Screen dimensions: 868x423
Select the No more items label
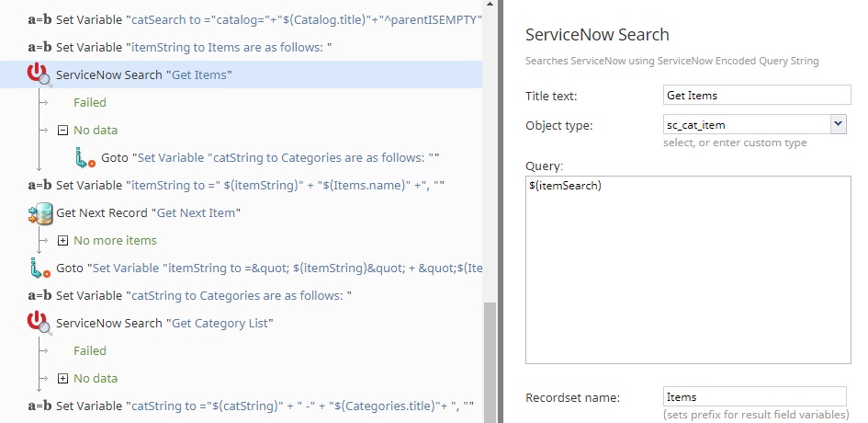coord(115,241)
